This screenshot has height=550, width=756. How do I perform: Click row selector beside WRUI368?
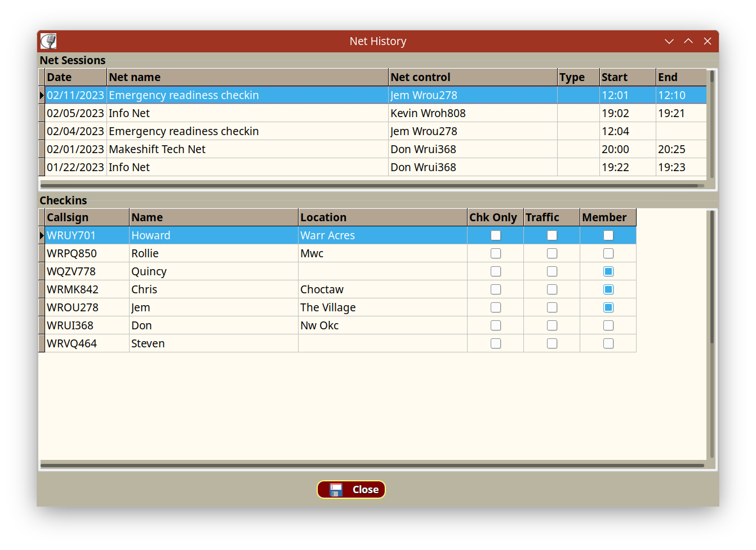[42, 325]
